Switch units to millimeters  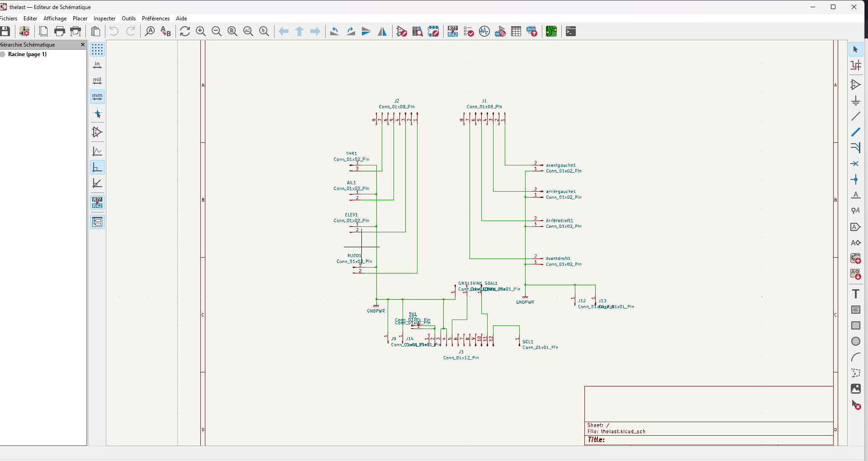tap(97, 97)
